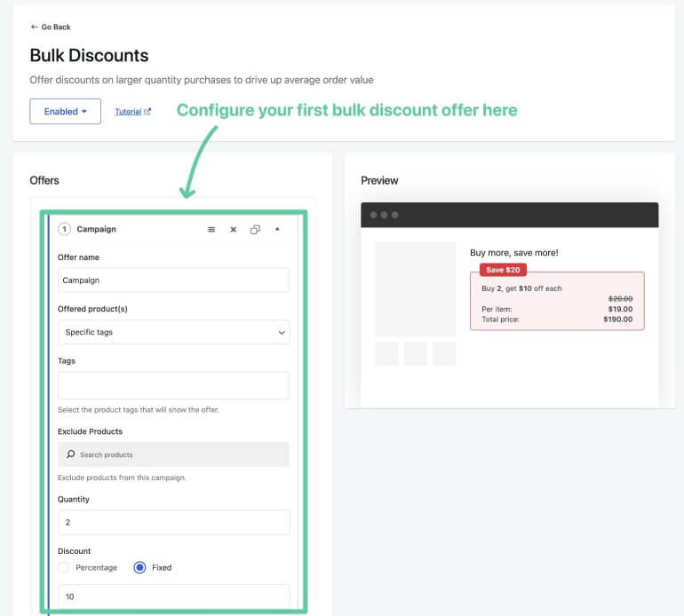Focus the Search products field
This screenshot has height=616, width=684.
(178, 454)
